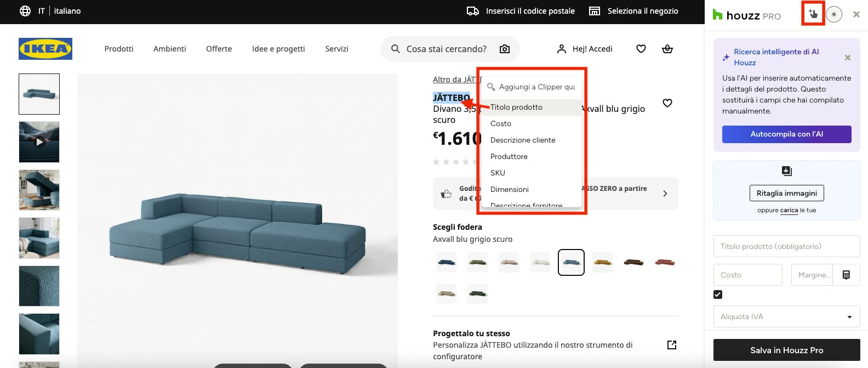Select the yellow sofa cover swatch
The image size is (868, 368).
(x=602, y=262)
